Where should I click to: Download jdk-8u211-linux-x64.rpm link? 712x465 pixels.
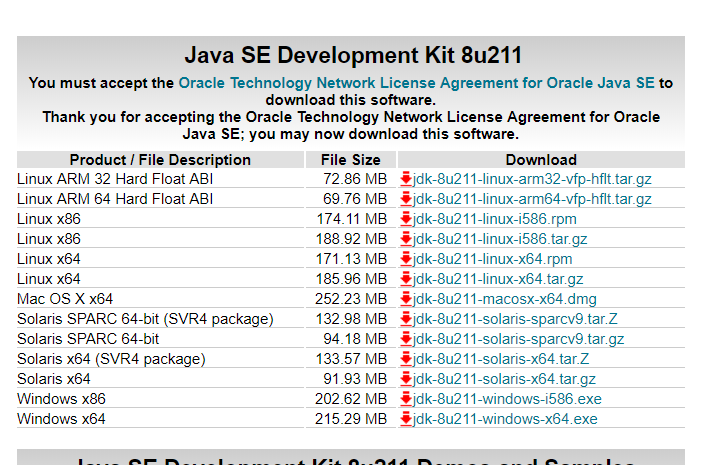coord(492,259)
